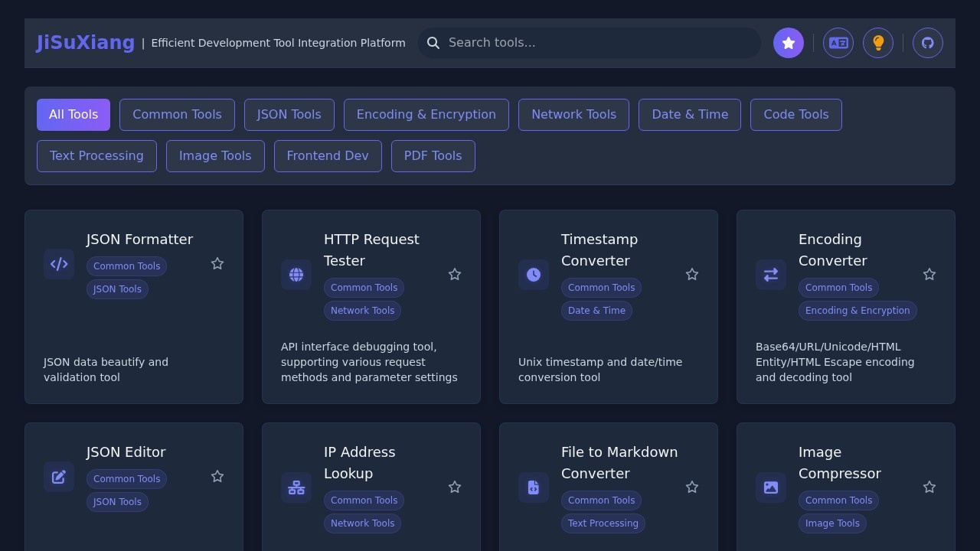Click the HTTP Request Tester globe icon
The height and width of the screenshot is (551, 980).
pos(296,275)
